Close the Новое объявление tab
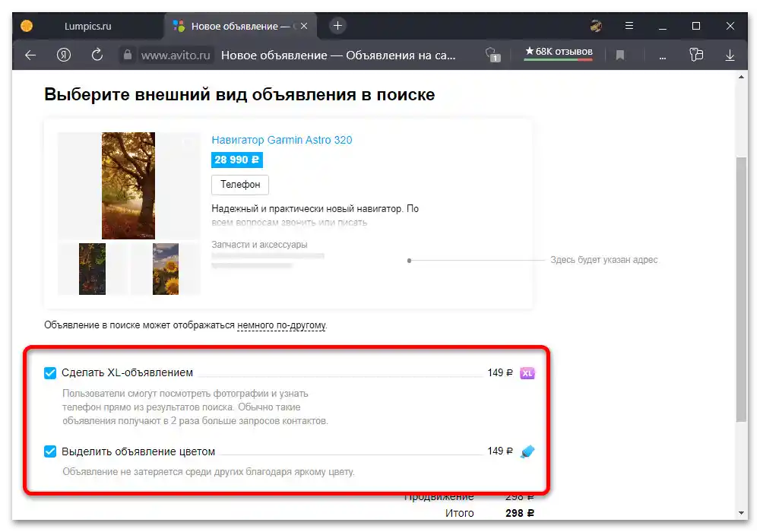The image size is (760, 532). (x=304, y=26)
